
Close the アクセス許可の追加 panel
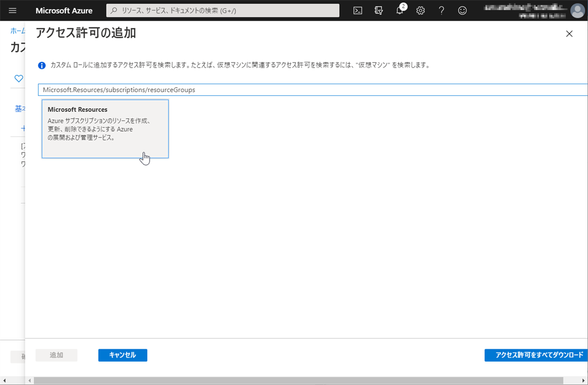(569, 34)
